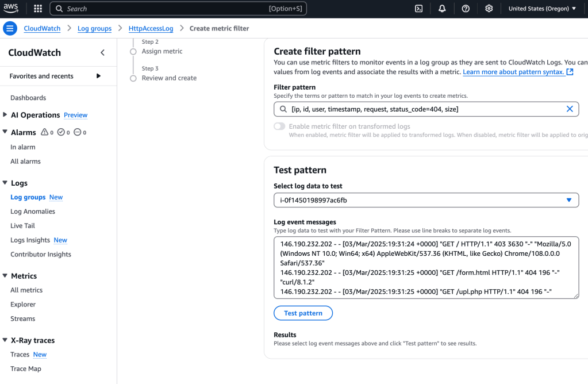
Task: Clear the filter pattern with X icon
Action: (x=570, y=109)
